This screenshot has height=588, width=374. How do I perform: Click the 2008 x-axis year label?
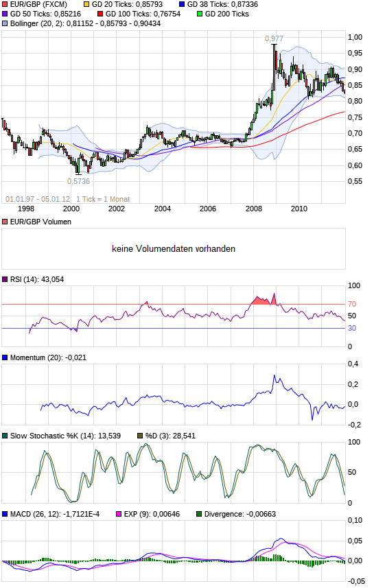pyautogui.click(x=254, y=209)
